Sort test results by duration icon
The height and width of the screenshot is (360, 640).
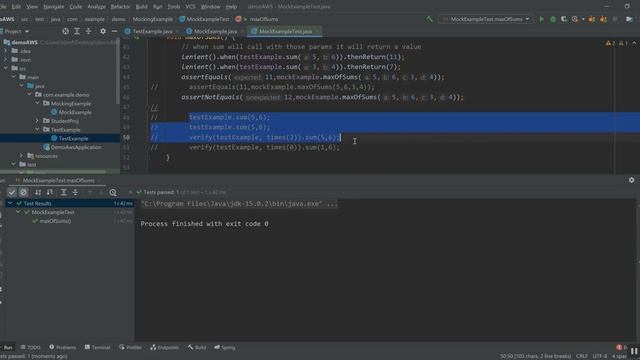tap(49, 192)
